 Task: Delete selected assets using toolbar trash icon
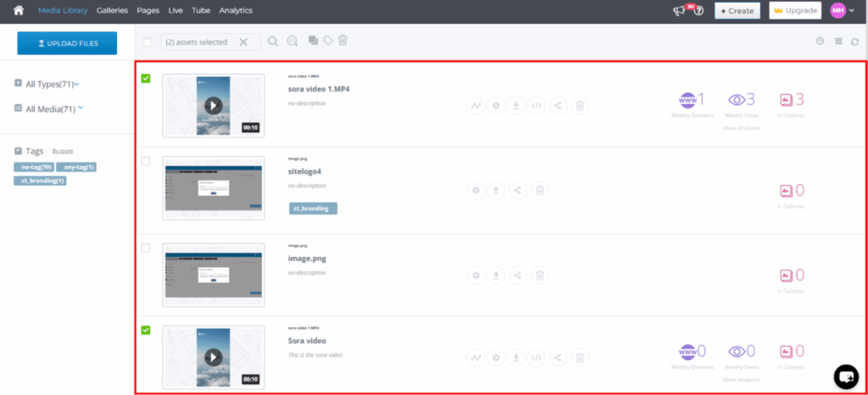click(342, 41)
